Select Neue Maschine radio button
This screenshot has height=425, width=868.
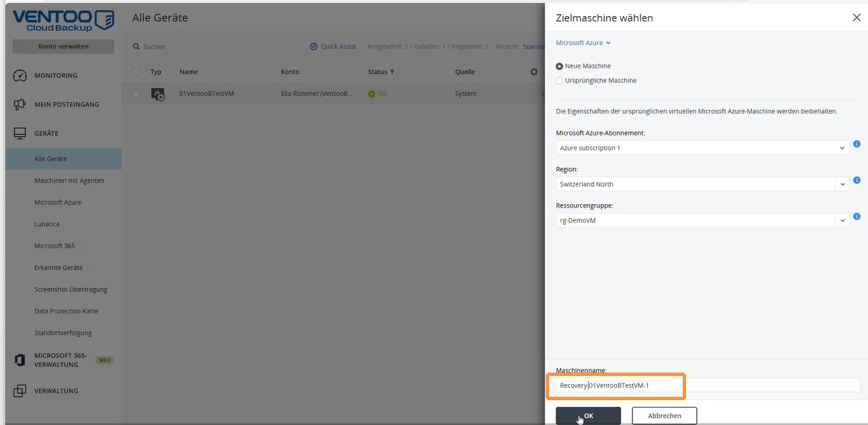[x=560, y=66]
